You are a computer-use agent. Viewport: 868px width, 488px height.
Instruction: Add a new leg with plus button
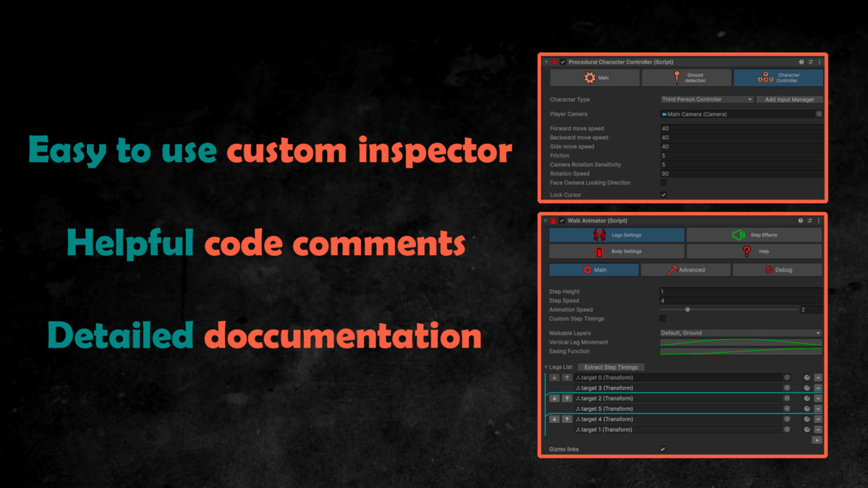pos(817,440)
